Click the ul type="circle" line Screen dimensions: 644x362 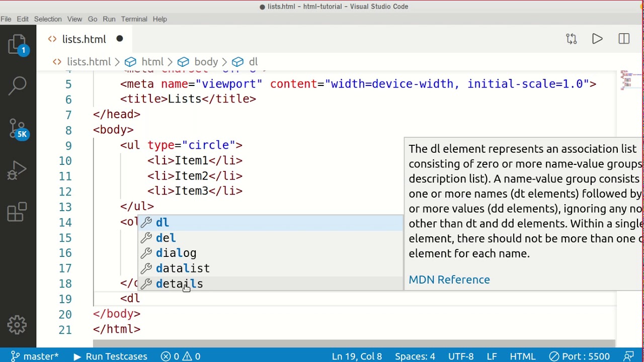coord(181,145)
